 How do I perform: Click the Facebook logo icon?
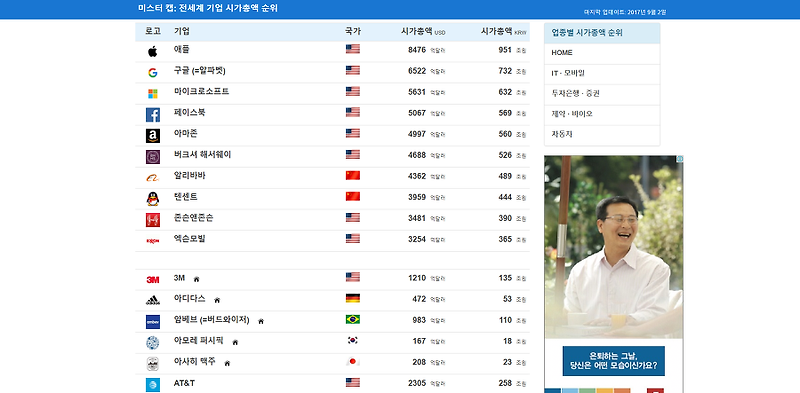[x=153, y=115]
